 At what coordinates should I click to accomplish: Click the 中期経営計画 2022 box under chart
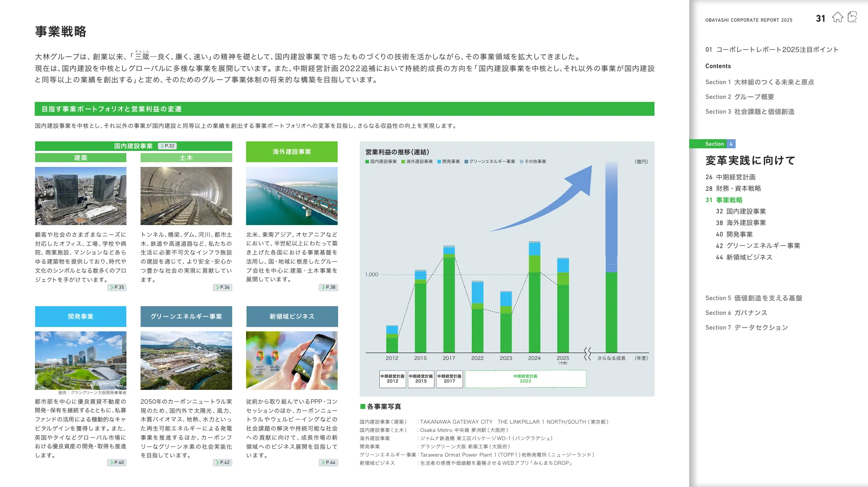[x=525, y=379]
